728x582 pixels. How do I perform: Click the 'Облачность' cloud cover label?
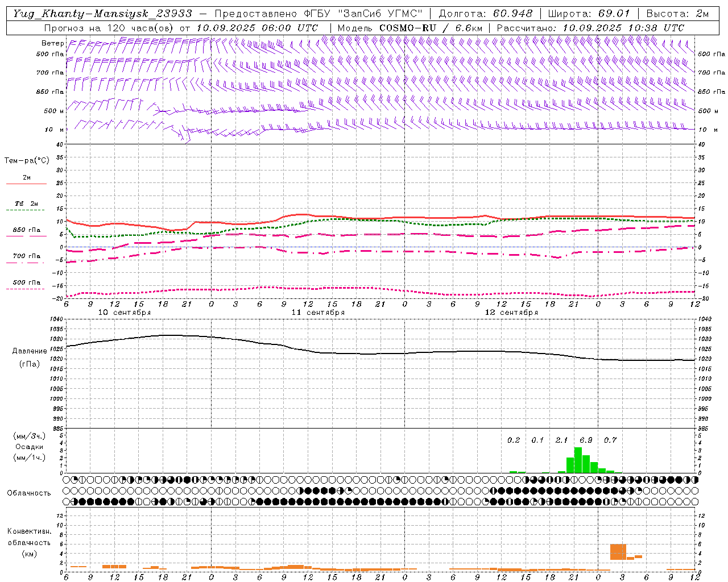29,493
